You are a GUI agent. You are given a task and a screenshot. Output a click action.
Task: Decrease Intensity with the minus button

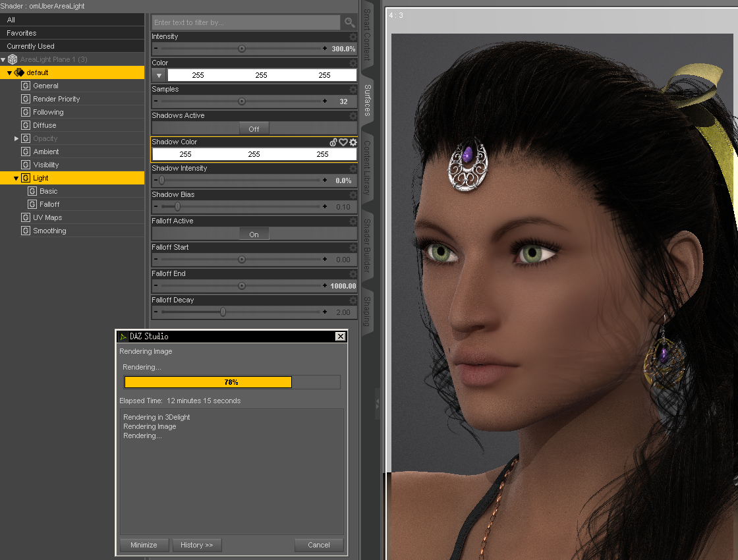[156, 49]
